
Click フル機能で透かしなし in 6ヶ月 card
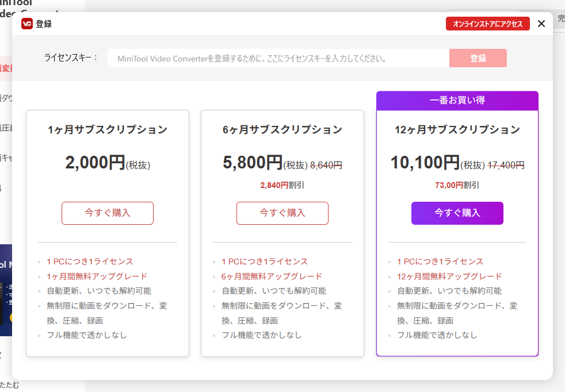262,335
